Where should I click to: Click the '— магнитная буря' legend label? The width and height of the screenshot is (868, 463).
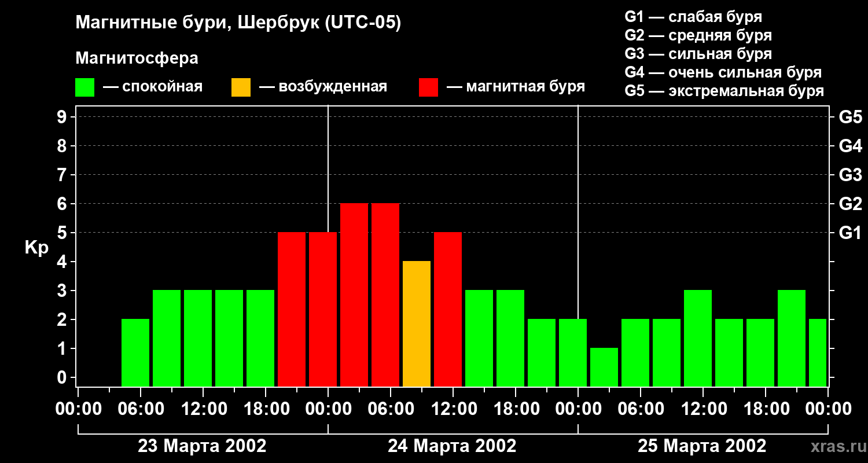pos(516,87)
